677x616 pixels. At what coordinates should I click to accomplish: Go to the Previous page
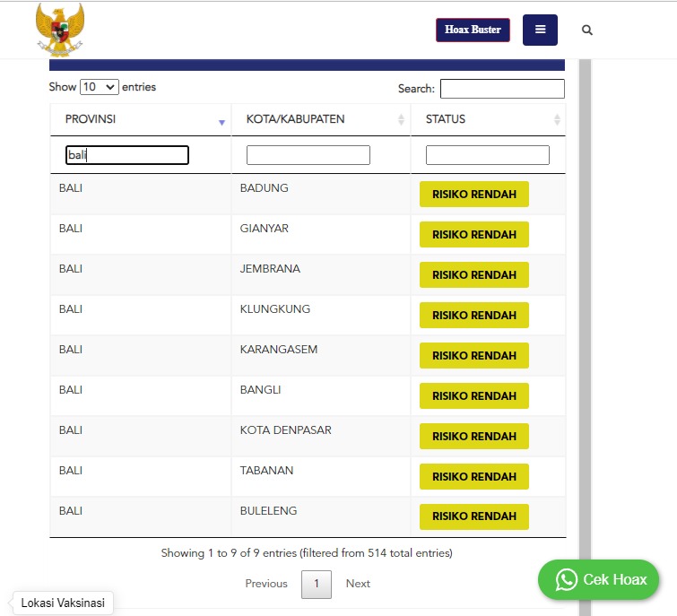click(266, 584)
